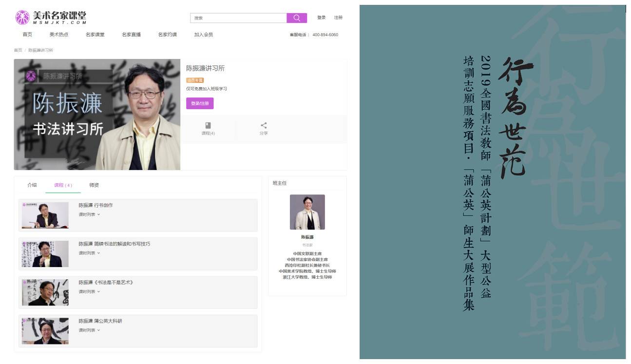Click 首页 in the breadcrumb
This screenshot has width=631, height=364.
[x=18, y=50]
